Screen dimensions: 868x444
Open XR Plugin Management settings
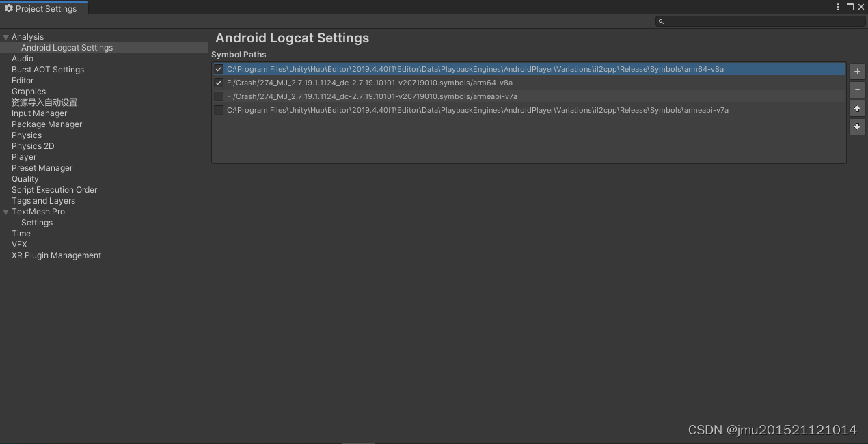pos(56,255)
